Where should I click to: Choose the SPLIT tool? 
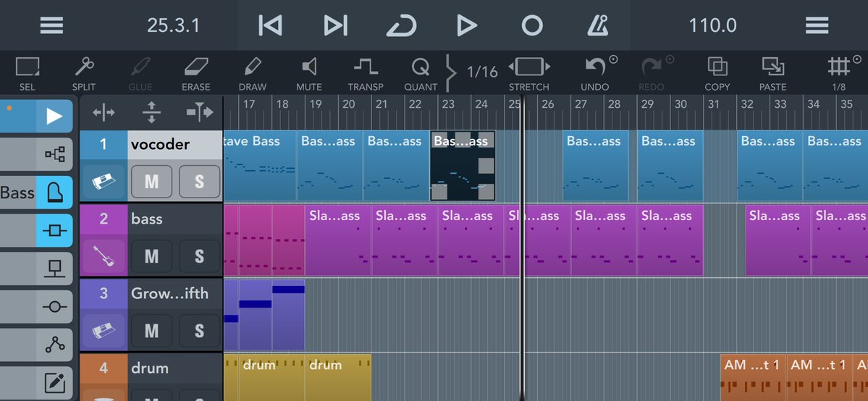[84, 74]
